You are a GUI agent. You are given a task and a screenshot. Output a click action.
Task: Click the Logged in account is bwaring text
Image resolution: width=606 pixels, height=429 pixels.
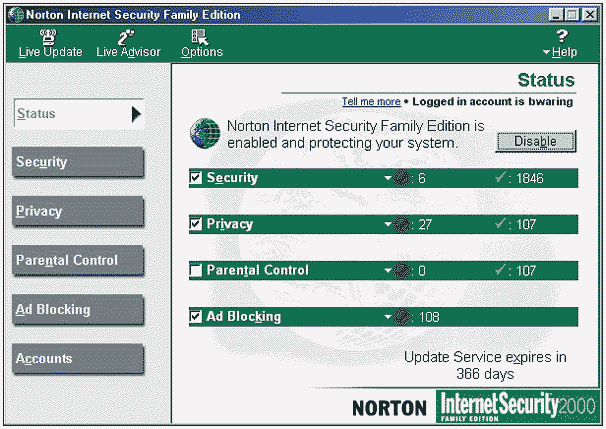pyautogui.click(x=493, y=101)
